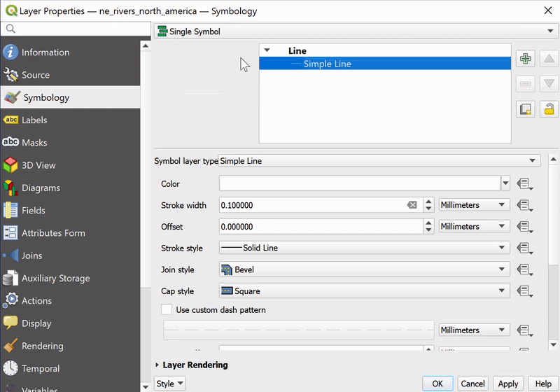Click the Apply button
This screenshot has height=392, width=560.
point(507,384)
